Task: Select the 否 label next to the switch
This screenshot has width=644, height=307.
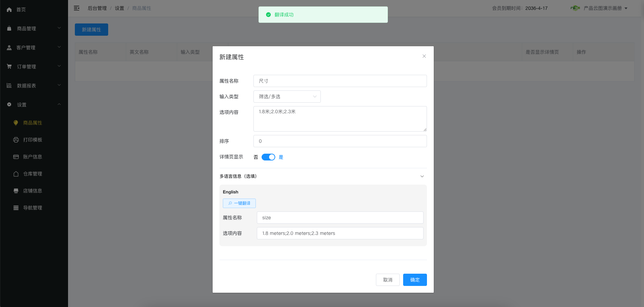Action: [x=256, y=157]
